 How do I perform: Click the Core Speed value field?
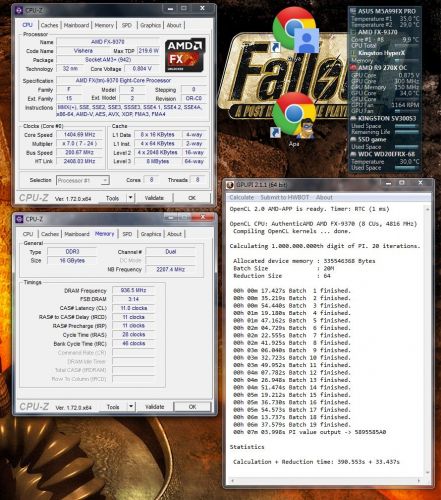pos(79,135)
